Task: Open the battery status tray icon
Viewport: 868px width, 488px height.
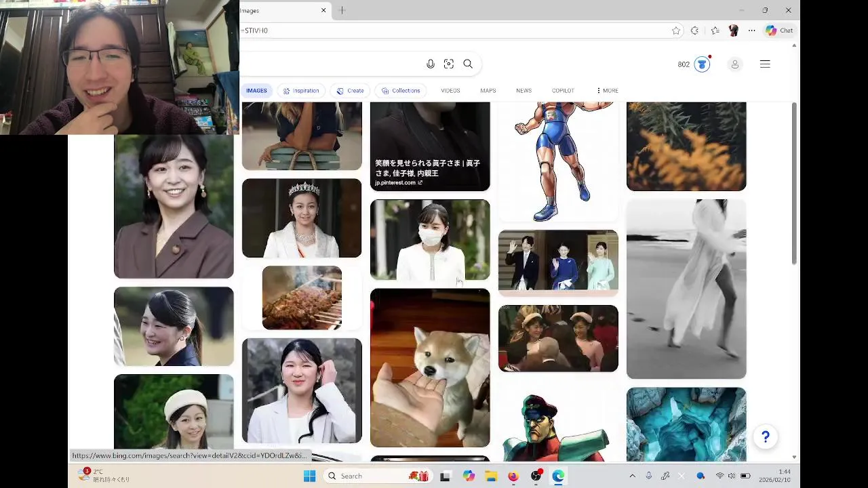Action: tap(745, 476)
